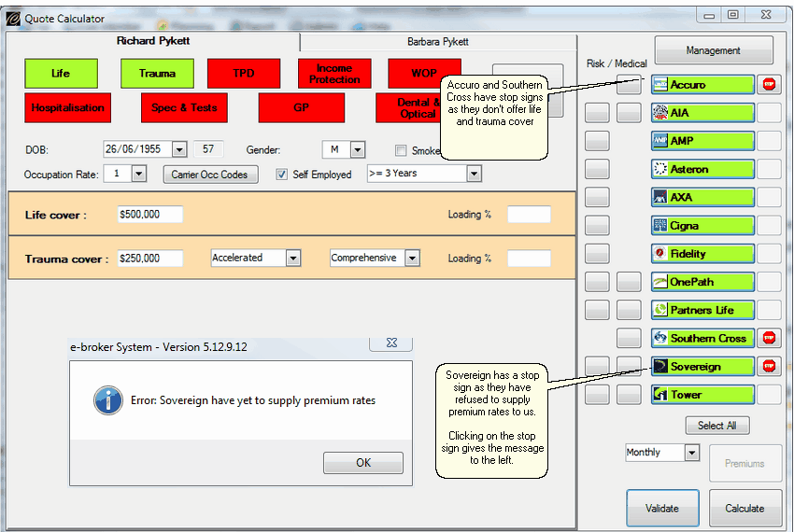The width and height of the screenshot is (794, 532).
Task: Select the Tower insurer button
Action: pos(702,394)
